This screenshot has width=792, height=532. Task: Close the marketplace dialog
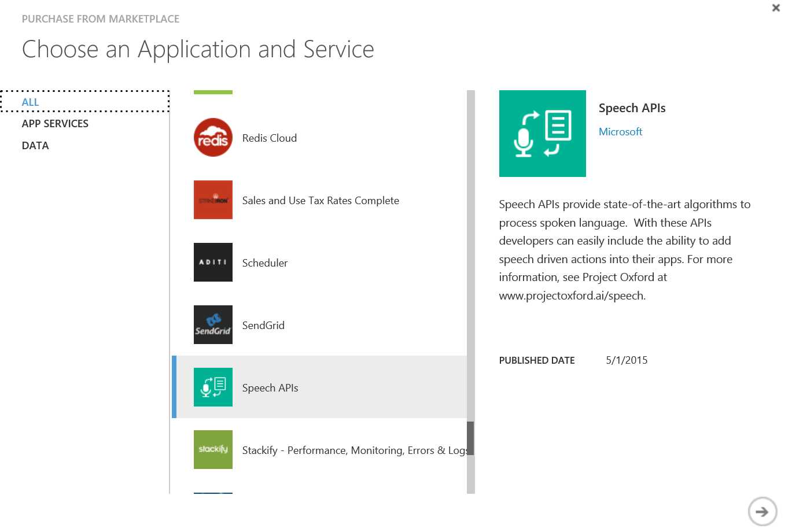776,8
